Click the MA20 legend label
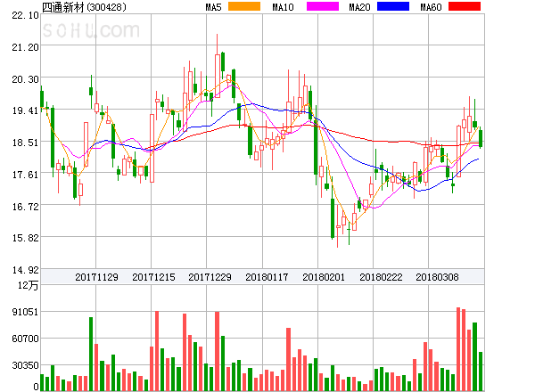The height and width of the screenshot is (392, 535). coord(359,7)
